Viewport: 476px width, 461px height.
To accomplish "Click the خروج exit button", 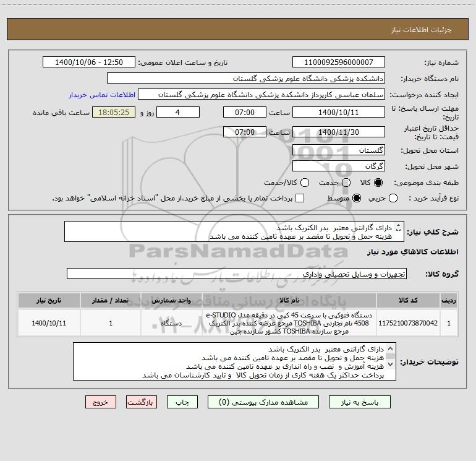I will coord(101,402).
